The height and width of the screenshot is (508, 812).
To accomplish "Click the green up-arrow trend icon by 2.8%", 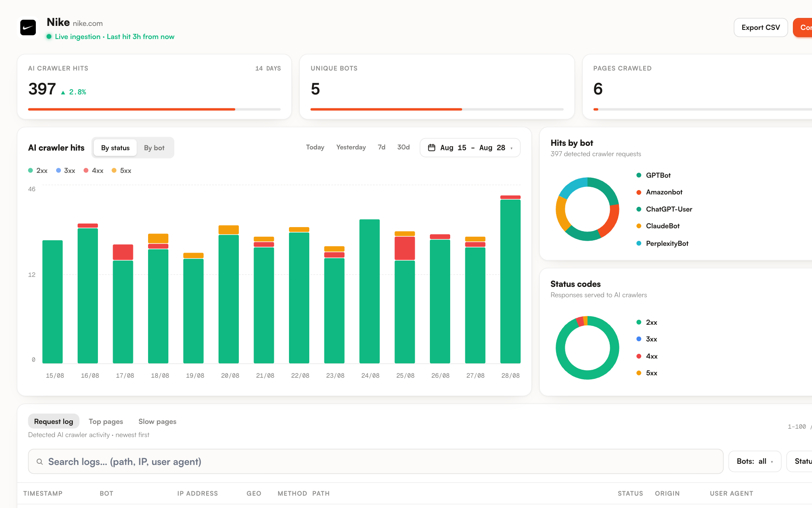I will tap(63, 92).
